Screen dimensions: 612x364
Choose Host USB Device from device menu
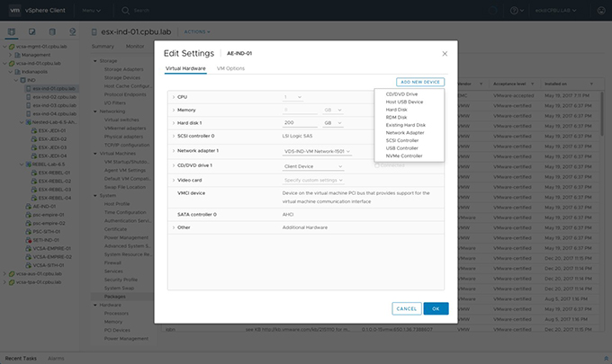pyautogui.click(x=404, y=102)
